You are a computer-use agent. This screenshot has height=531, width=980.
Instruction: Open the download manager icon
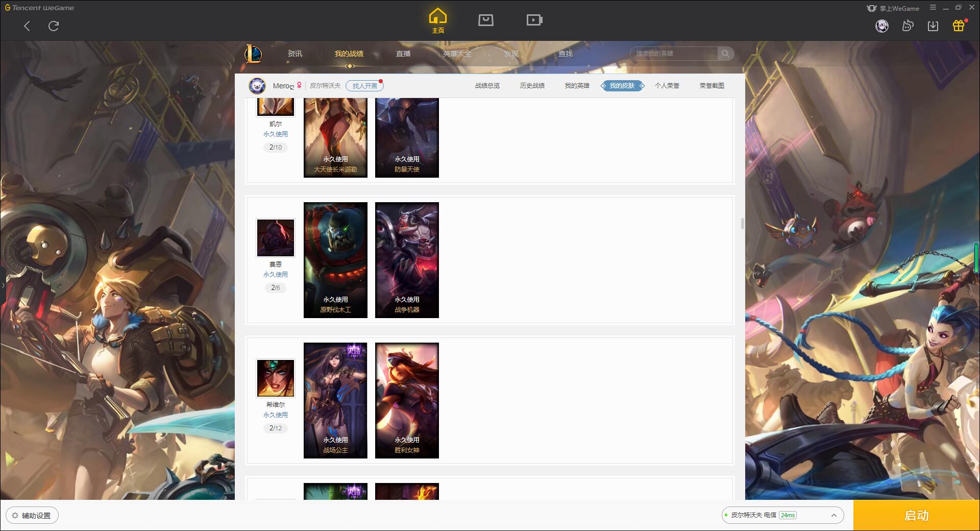933,26
